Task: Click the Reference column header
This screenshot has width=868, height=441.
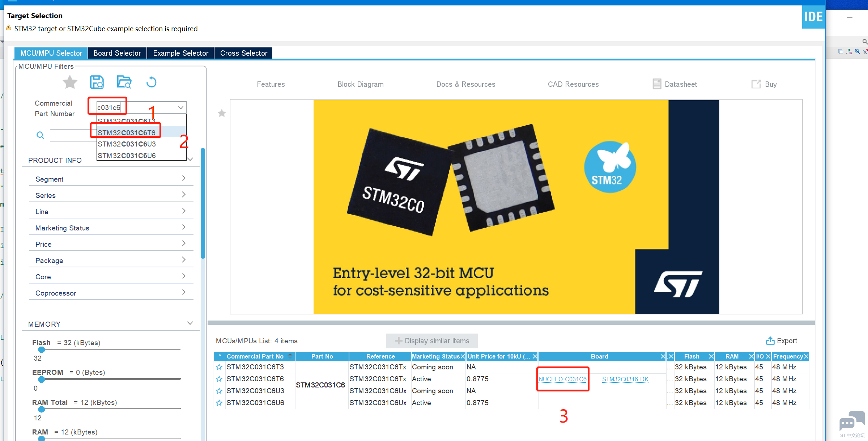Action: pyautogui.click(x=380, y=357)
